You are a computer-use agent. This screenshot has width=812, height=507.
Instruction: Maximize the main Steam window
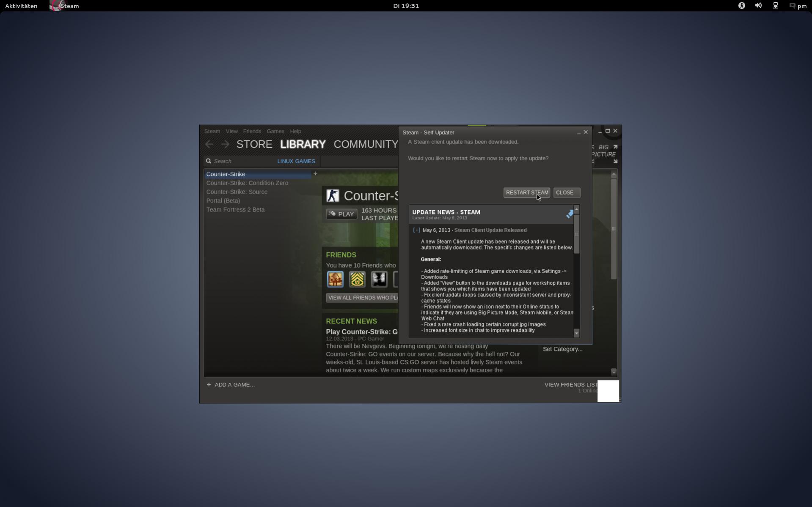[x=607, y=131]
